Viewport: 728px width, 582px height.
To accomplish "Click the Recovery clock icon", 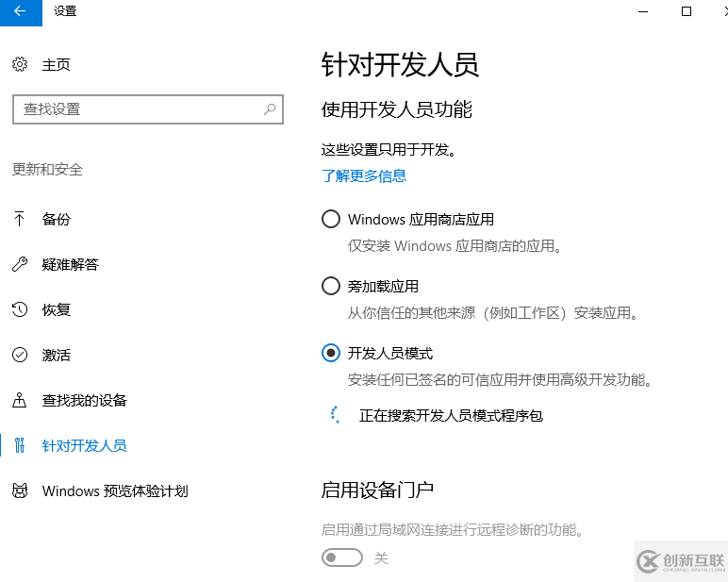I will pyautogui.click(x=20, y=309).
